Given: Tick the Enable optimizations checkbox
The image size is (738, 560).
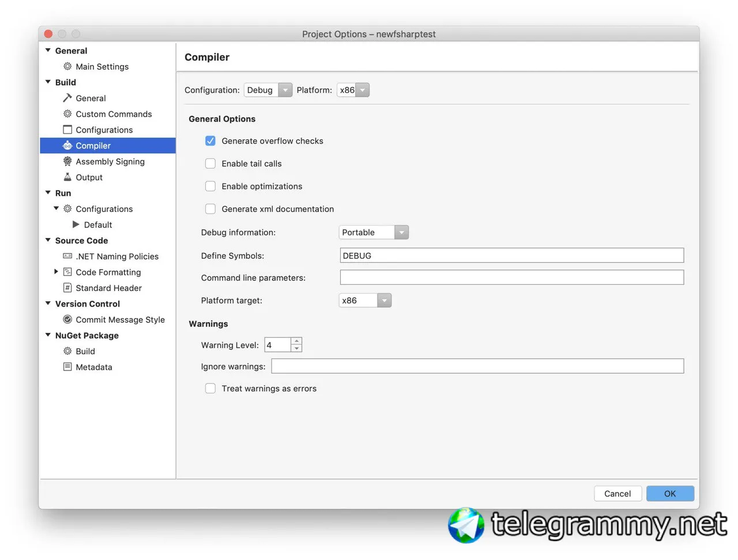Looking at the screenshot, I should [210, 186].
